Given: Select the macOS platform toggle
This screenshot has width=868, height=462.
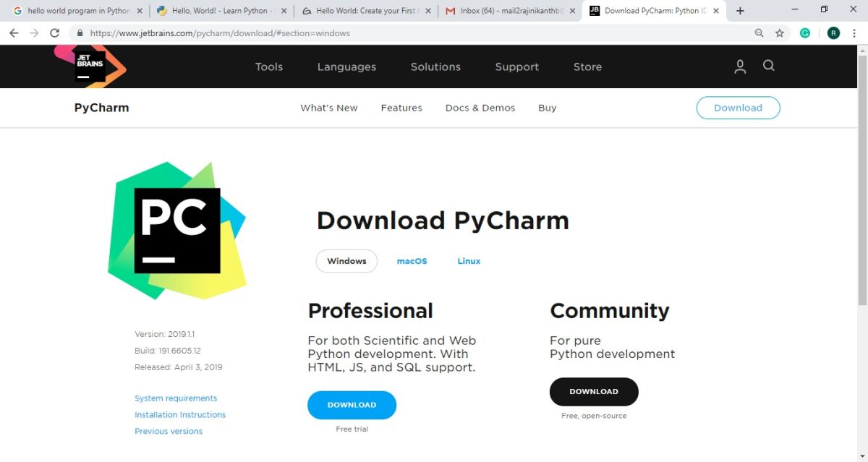Looking at the screenshot, I should click(412, 261).
